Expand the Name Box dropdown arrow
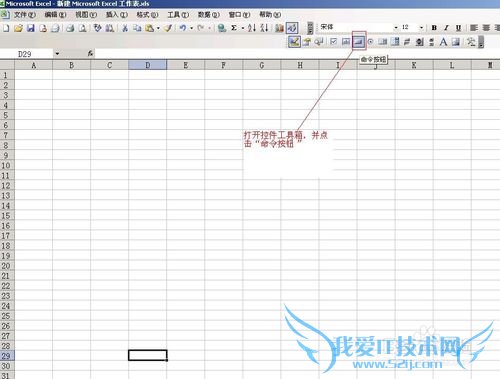Image resolution: width=500 pixels, height=379 pixels. [57, 54]
